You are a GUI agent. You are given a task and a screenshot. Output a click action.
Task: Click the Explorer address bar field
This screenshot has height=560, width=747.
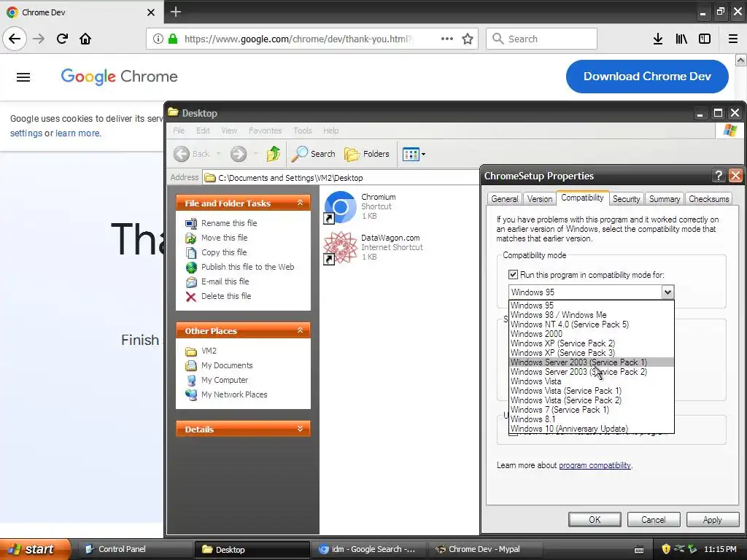click(x=340, y=178)
